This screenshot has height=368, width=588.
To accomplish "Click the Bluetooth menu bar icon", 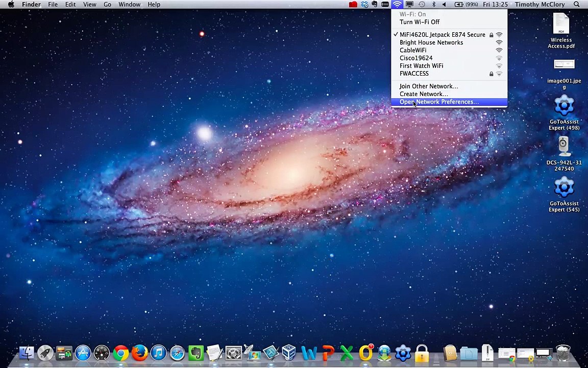I will pyautogui.click(x=433, y=5).
